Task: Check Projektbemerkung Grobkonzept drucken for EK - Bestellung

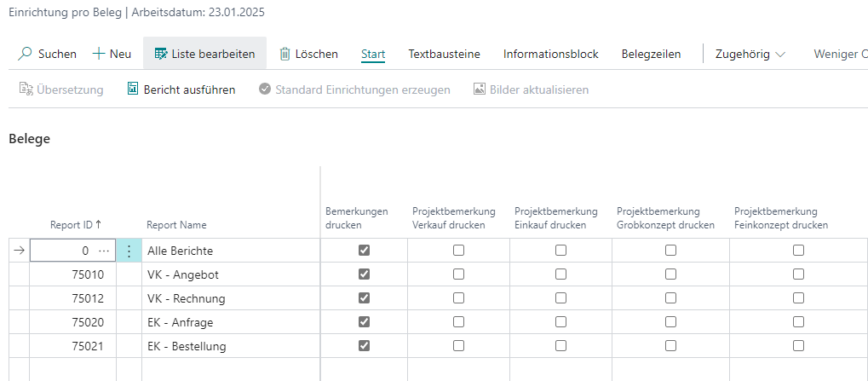Action: [x=670, y=346]
